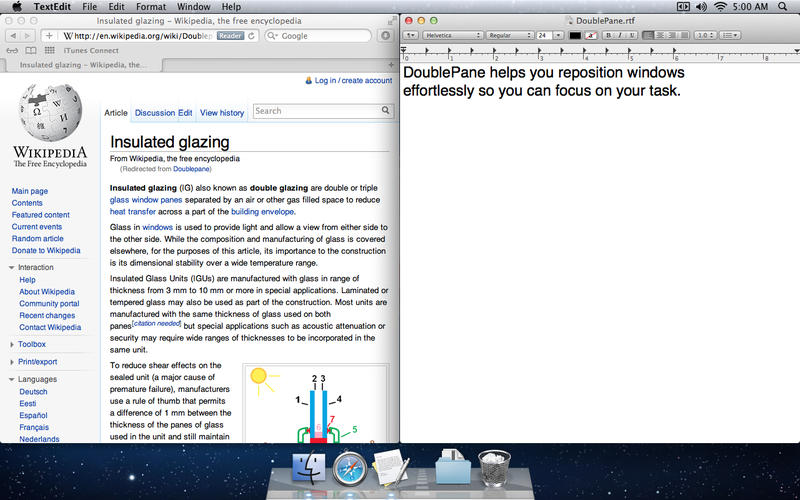This screenshot has height=500, width=800.
Task: Toggle bold formatting in TextEdit
Action: pyautogui.click(x=606, y=35)
